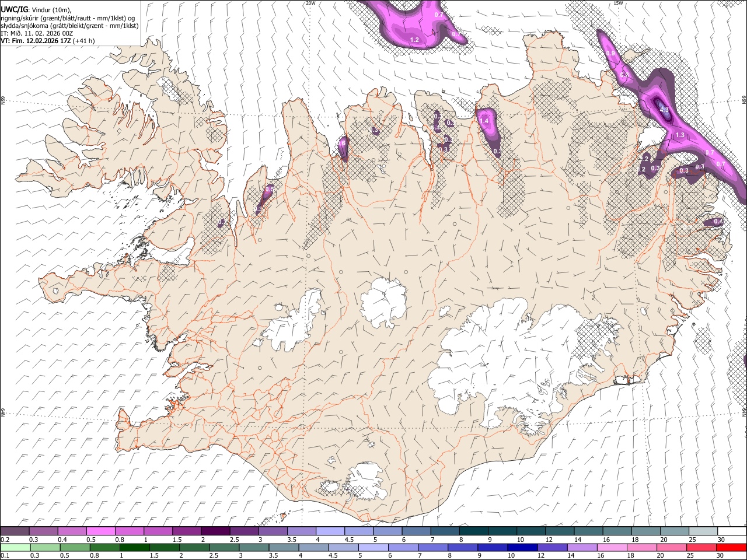Click the 'VT: Fim. 12.02.2026 17Z (+41 h)' line
This screenshot has height=560, width=747.
coord(48,41)
